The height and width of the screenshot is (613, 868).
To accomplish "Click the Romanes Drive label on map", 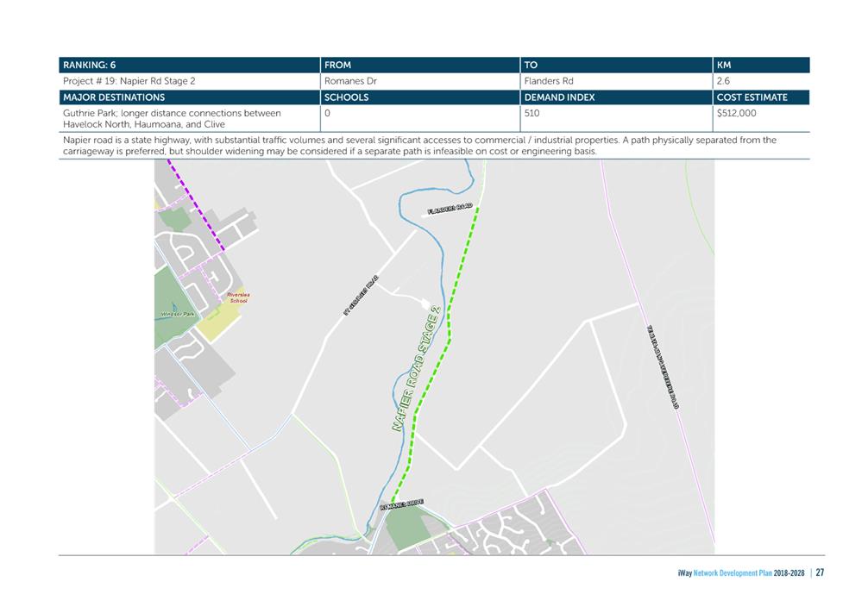I will [402, 504].
